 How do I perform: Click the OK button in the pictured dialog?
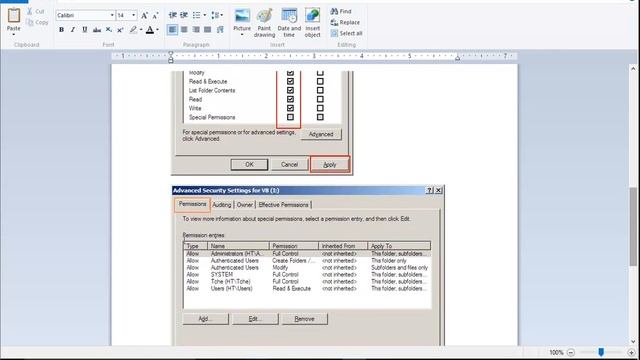(x=249, y=164)
